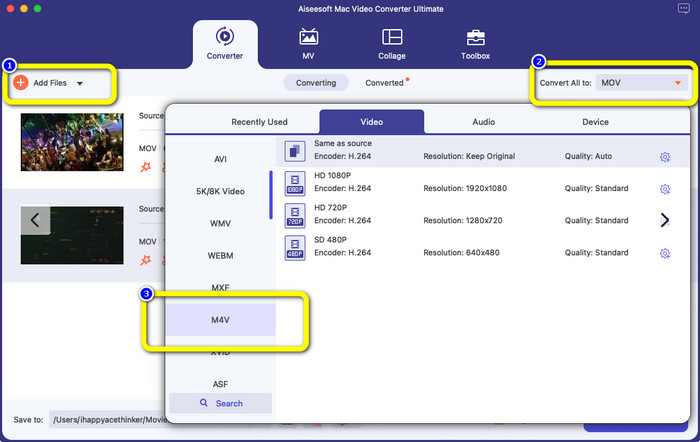The height and width of the screenshot is (442, 700).
Task: Click the Add Files plus icon
Action: [x=21, y=83]
